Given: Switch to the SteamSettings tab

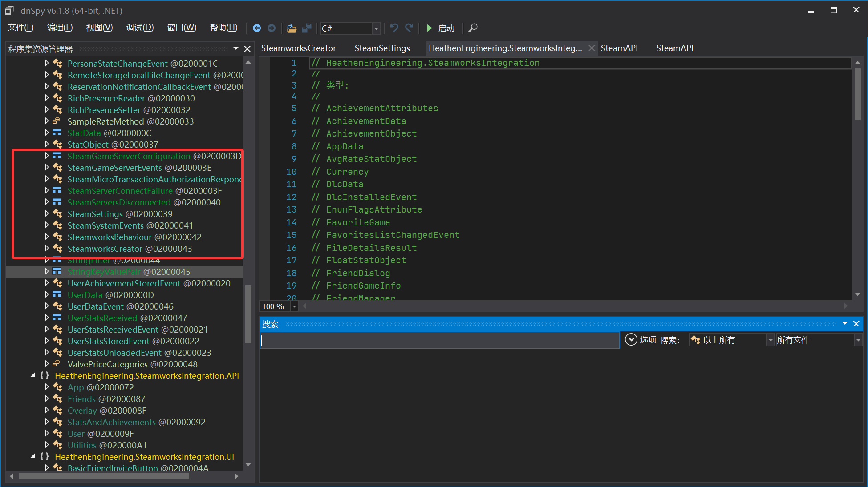Looking at the screenshot, I should pos(382,48).
